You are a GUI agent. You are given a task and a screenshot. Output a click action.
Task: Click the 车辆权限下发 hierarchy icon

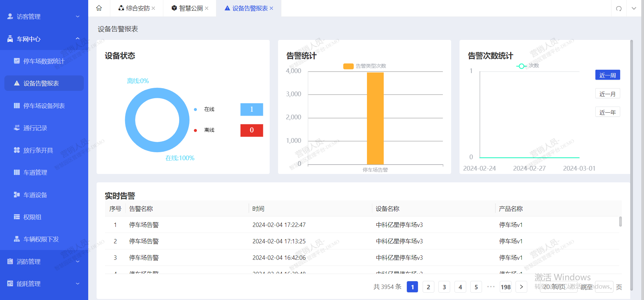point(17,239)
